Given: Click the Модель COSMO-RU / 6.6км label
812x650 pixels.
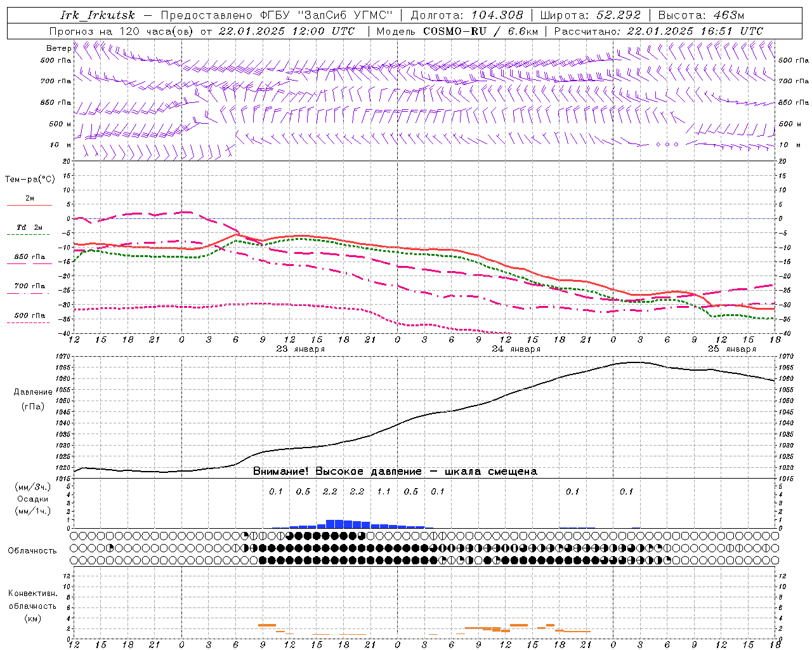Looking at the screenshot, I should [457, 31].
